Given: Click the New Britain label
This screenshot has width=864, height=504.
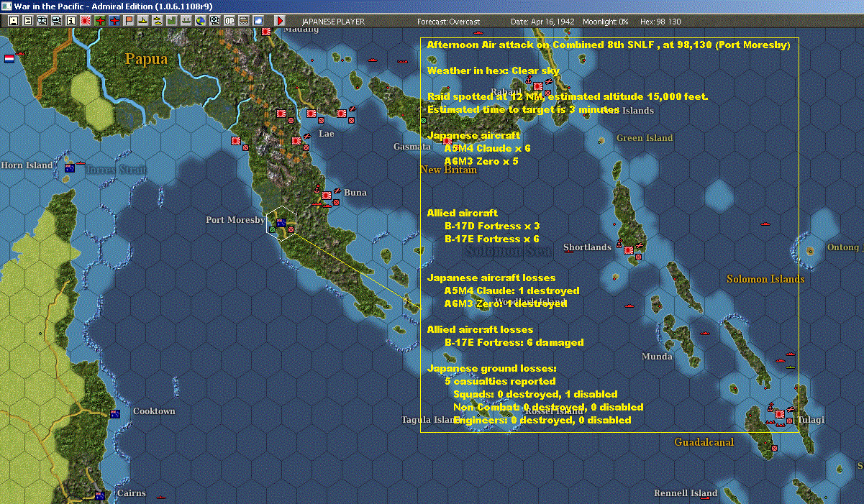Looking at the screenshot, I should [x=448, y=170].
